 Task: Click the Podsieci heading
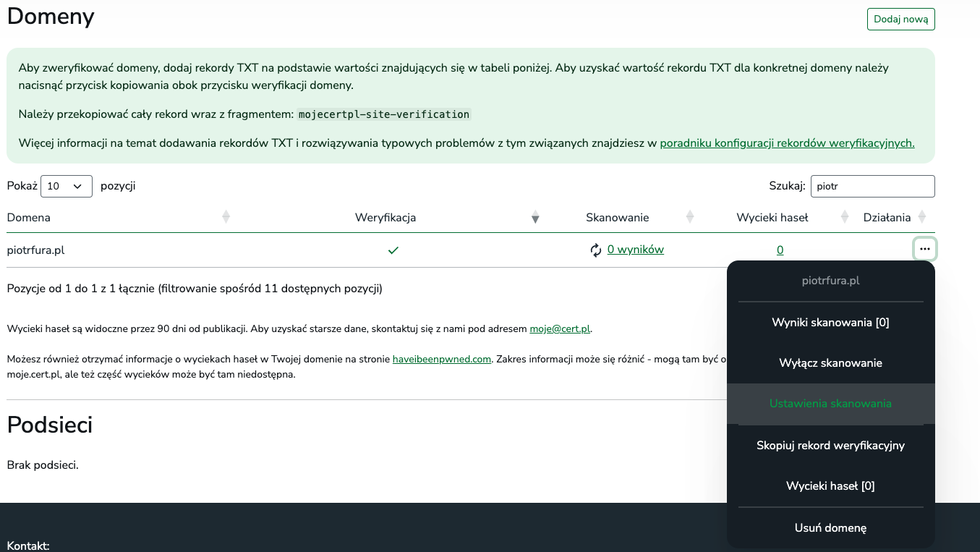point(50,425)
